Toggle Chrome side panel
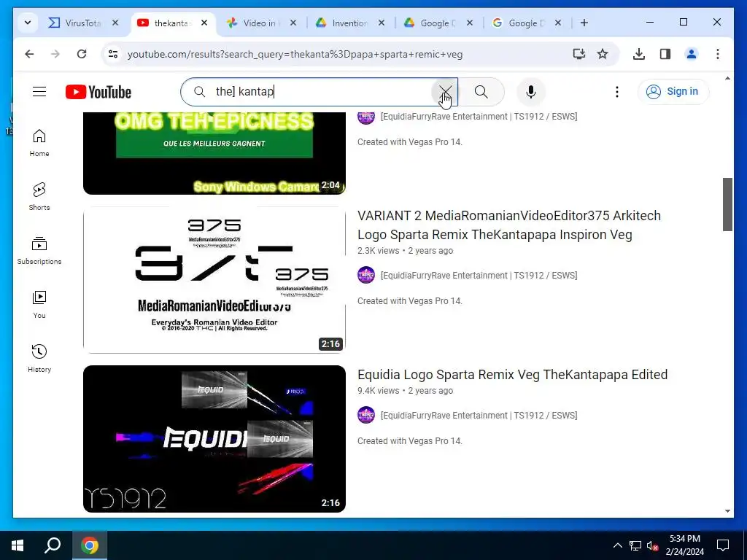The height and width of the screenshot is (560, 747). pos(665,54)
